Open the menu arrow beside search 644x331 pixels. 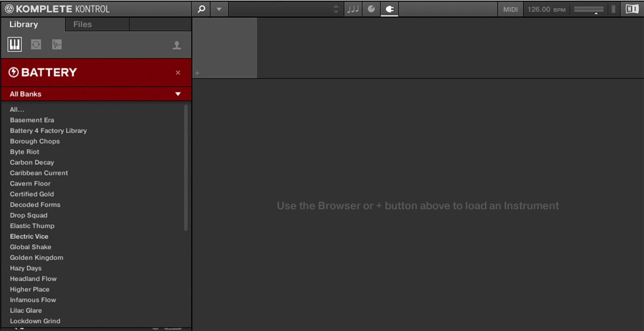[x=219, y=9]
